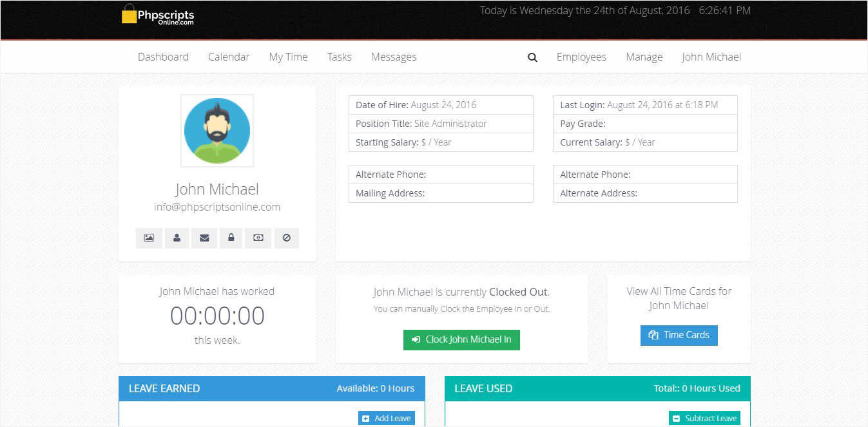Click the Add Leave button

(x=387, y=418)
